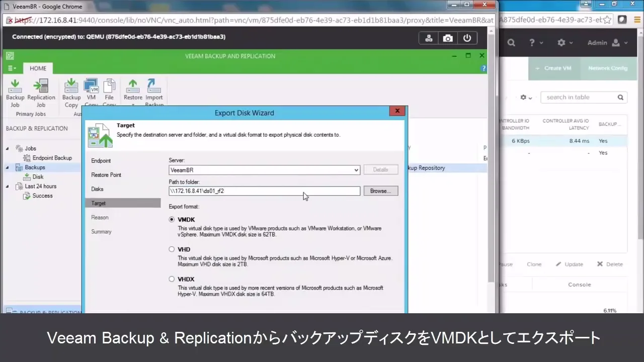
Task: Click the Create VM button
Action: (553, 68)
